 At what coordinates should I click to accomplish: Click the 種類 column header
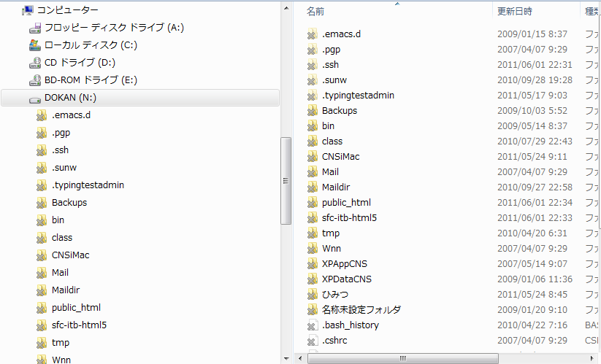pyautogui.click(x=591, y=11)
